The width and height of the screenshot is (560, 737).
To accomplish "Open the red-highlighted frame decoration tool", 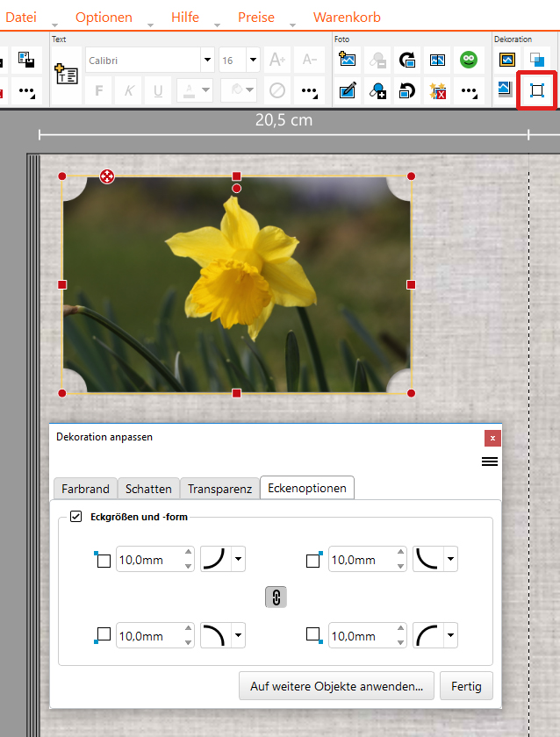I will coord(535,90).
